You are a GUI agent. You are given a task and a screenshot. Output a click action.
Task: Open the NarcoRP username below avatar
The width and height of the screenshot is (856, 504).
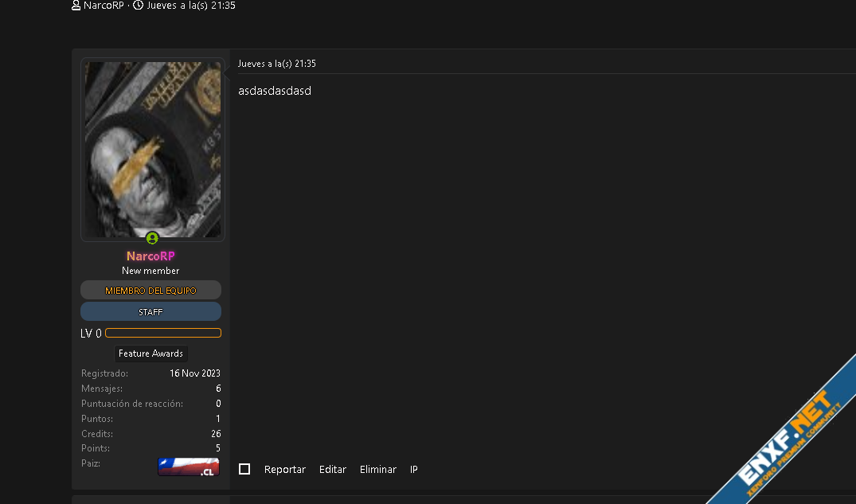point(150,256)
